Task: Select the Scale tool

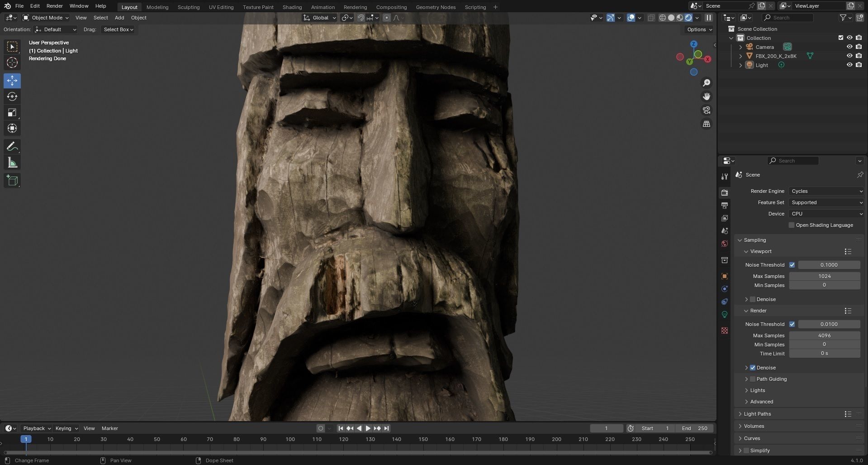Action: pos(12,112)
